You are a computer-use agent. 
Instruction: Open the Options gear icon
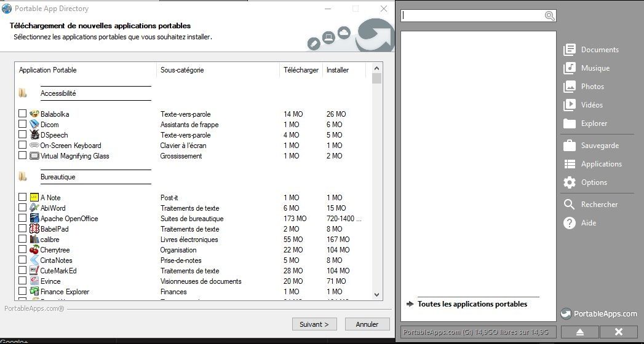tap(569, 182)
